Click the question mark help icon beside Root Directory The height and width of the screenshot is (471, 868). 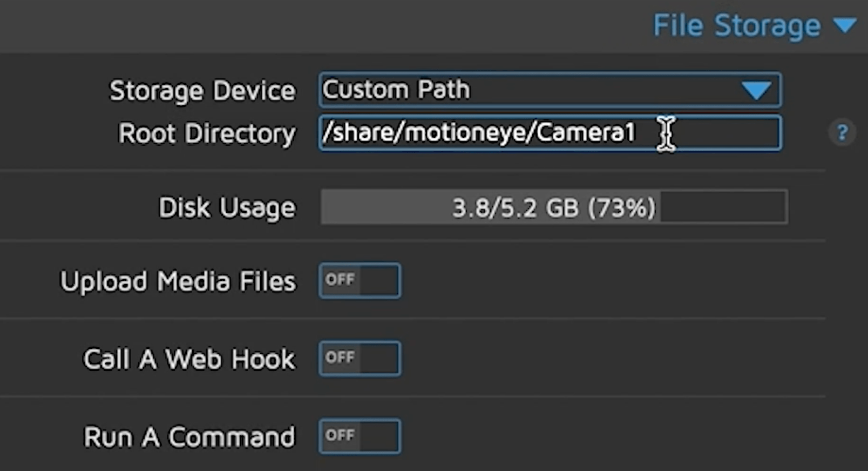pyautogui.click(x=842, y=132)
